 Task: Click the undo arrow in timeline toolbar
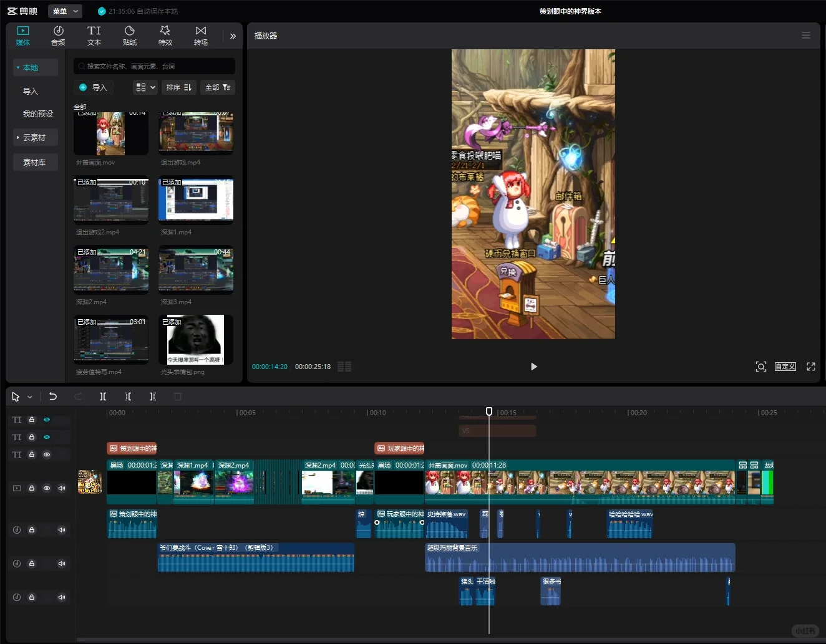click(x=53, y=396)
